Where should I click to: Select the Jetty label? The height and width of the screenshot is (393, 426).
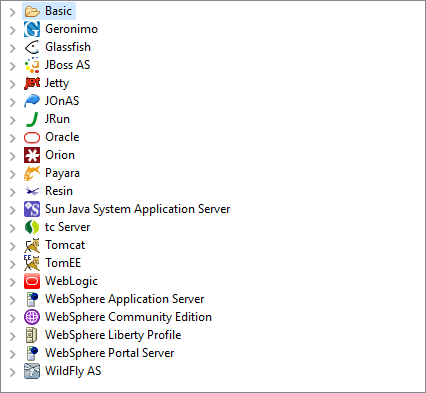click(57, 83)
